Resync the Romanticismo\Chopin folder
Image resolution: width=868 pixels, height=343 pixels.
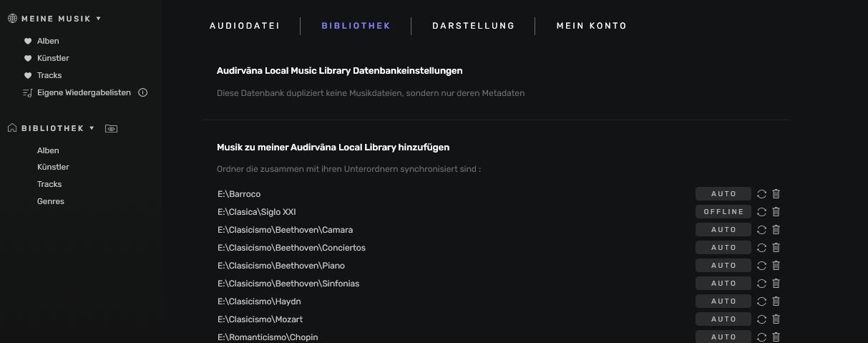click(x=761, y=337)
